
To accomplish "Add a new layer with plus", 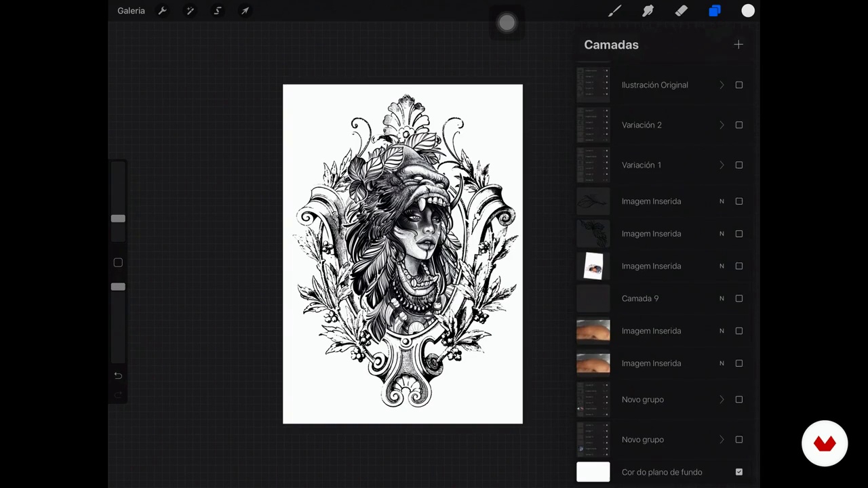I will [x=738, y=45].
